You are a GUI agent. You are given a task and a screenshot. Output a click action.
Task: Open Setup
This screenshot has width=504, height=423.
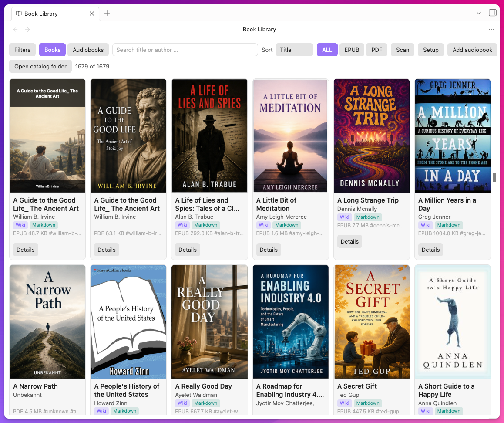[431, 50]
